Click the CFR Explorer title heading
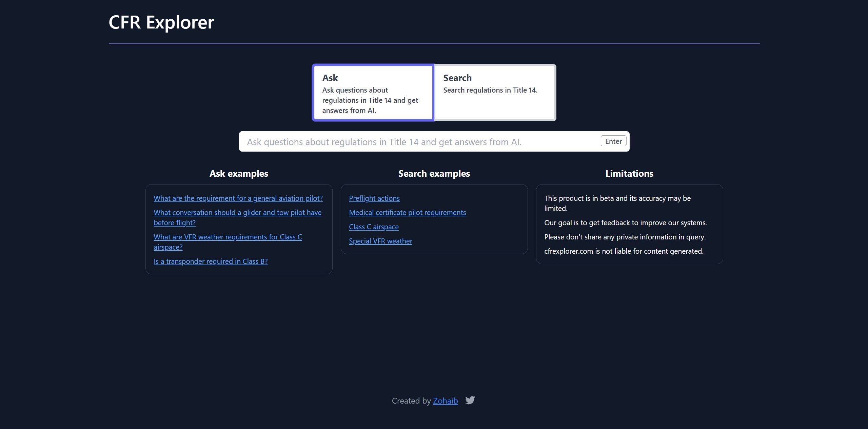Screen dimensions: 868x429 (162, 22)
